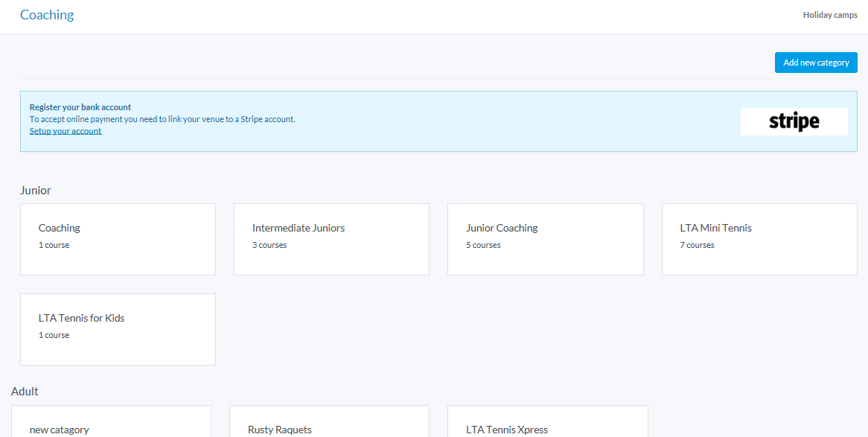Click the Adult section heading
The height and width of the screenshot is (437, 868).
[25, 392]
